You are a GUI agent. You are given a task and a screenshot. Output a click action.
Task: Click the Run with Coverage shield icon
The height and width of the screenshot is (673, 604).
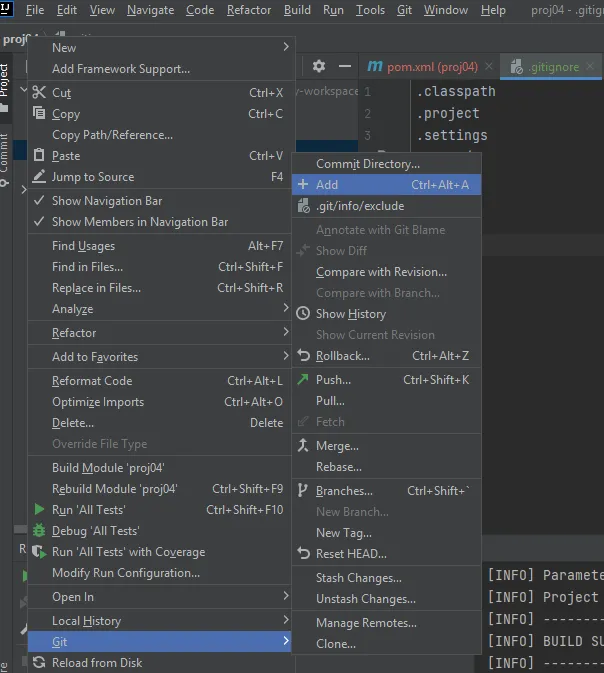tap(39, 552)
